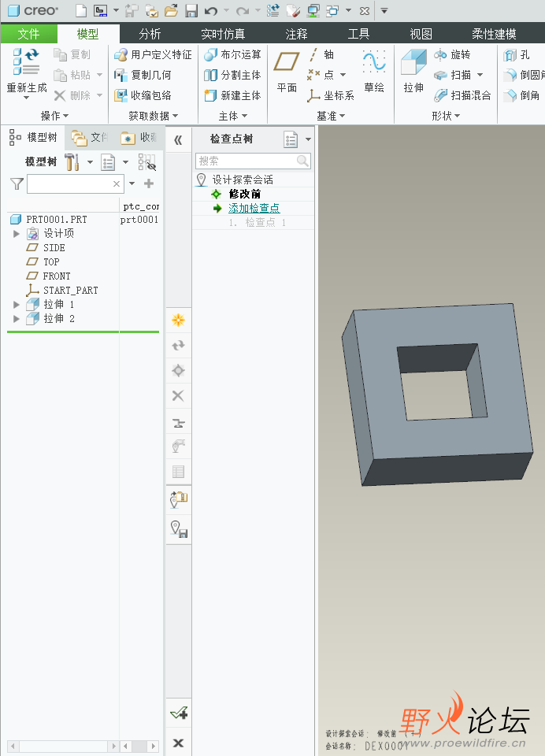Image resolution: width=545 pixels, height=756 pixels.
Task: Open the Point (点) dropdown arrow
Action: [343, 76]
